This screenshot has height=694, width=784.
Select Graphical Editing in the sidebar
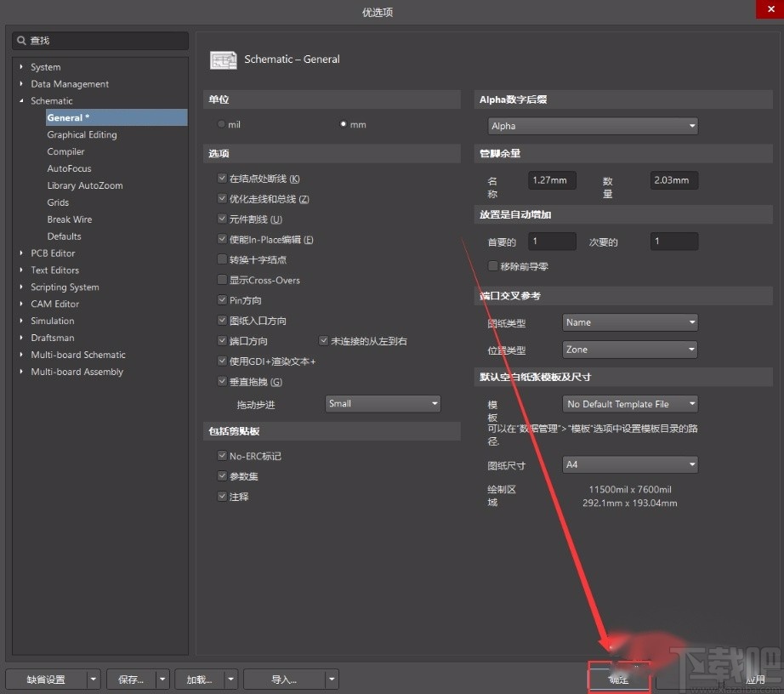(82, 134)
